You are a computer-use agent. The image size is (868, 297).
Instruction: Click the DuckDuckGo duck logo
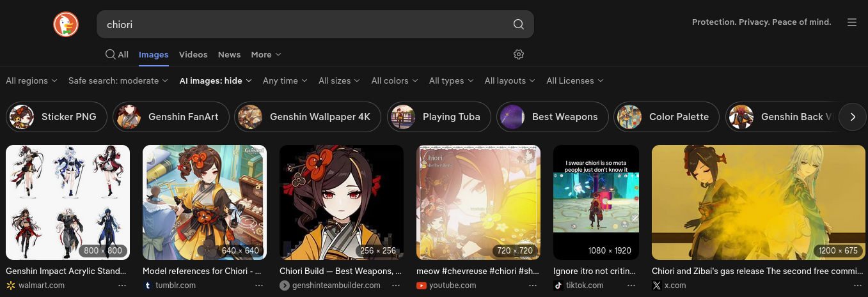(65, 24)
